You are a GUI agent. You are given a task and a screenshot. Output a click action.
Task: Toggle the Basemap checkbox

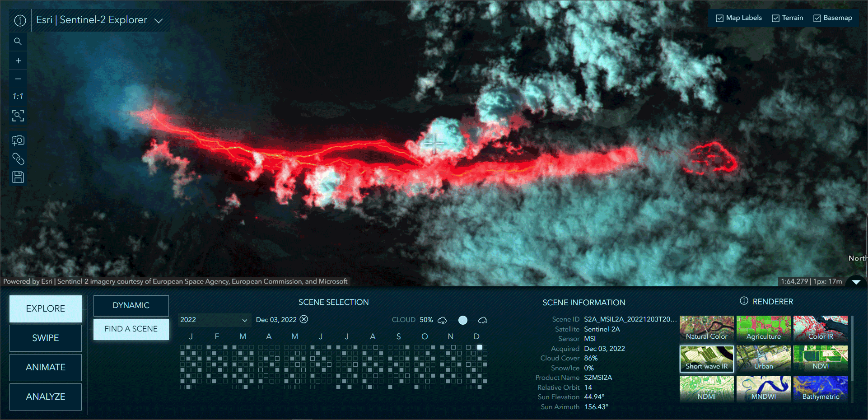tap(817, 18)
